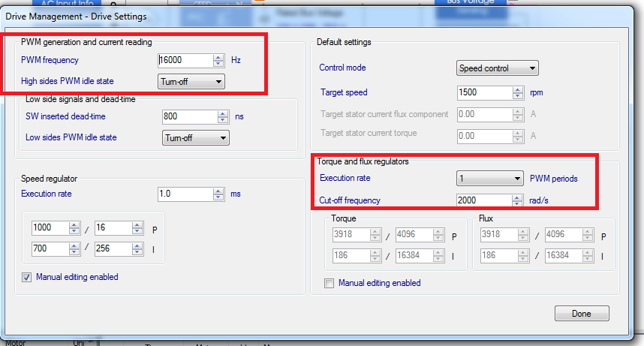Decrease Cut-off frequency value
The image size is (644, 346).
click(517, 204)
